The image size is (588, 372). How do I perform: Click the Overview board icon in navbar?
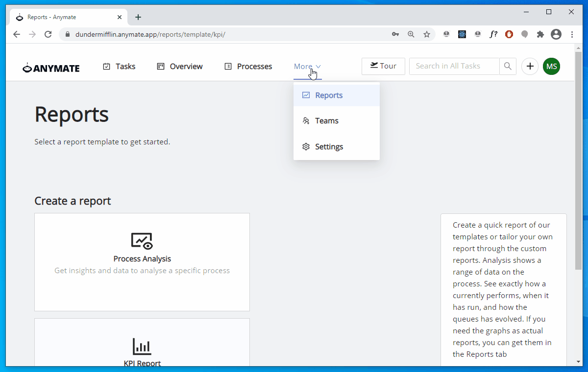(161, 66)
